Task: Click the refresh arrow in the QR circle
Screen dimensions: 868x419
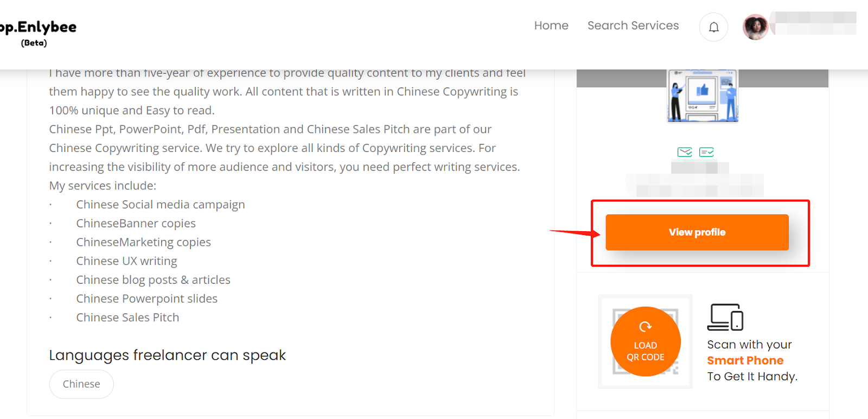Action: tap(645, 327)
